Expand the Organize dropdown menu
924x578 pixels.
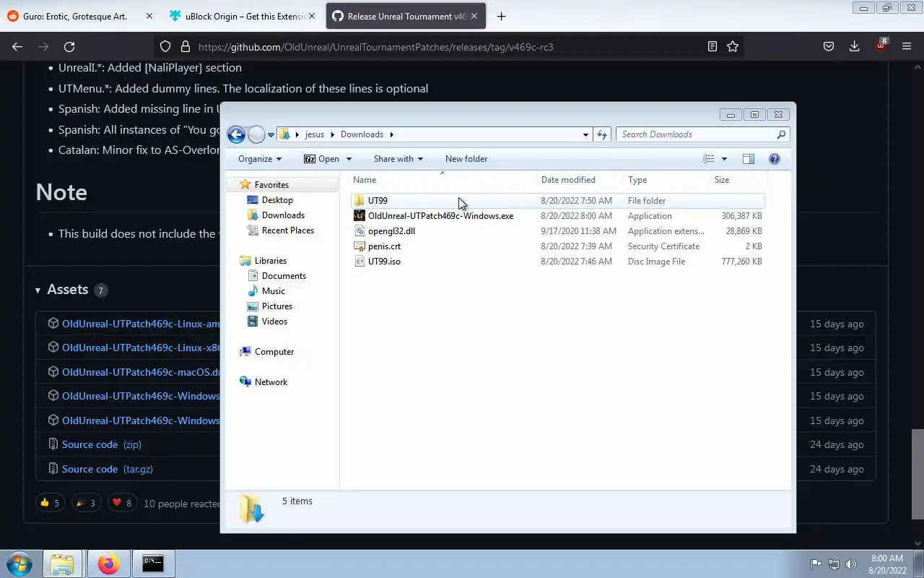click(260, 159)
